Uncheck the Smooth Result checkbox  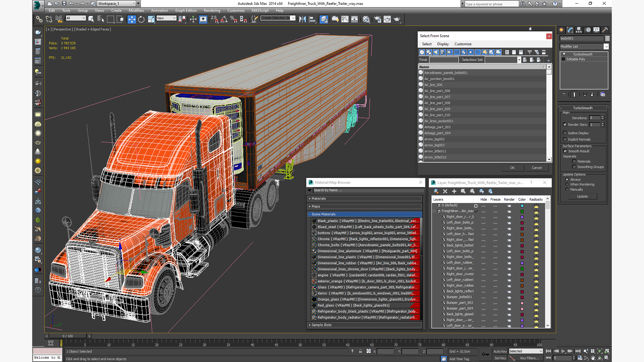click(x=565, y=151)
